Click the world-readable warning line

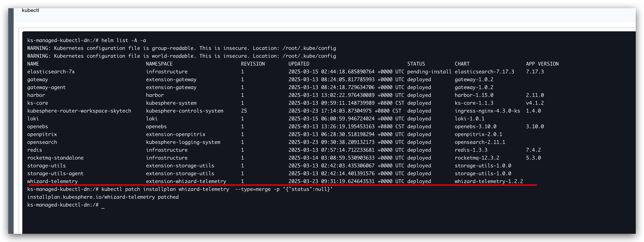click(182, 56)
